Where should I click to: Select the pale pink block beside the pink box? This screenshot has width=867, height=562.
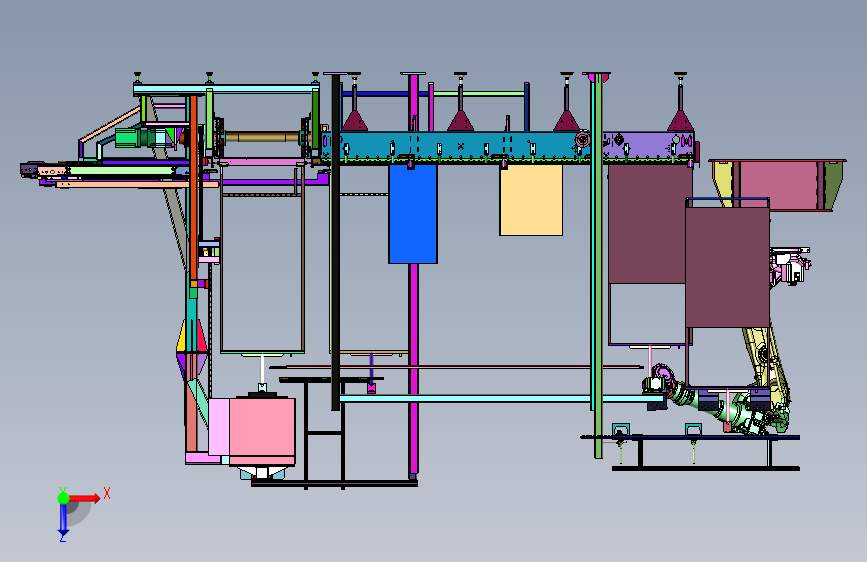(218, 426)
